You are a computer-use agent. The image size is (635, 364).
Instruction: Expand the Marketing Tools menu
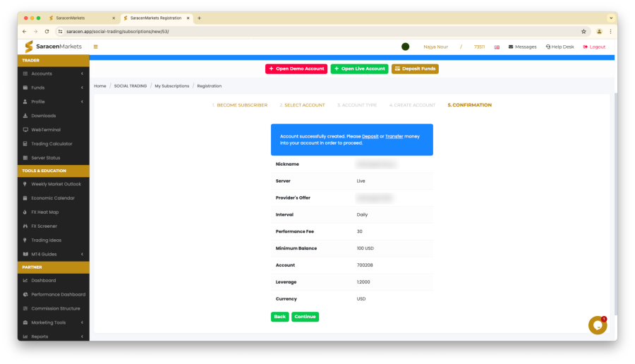(x=54, y=322)
